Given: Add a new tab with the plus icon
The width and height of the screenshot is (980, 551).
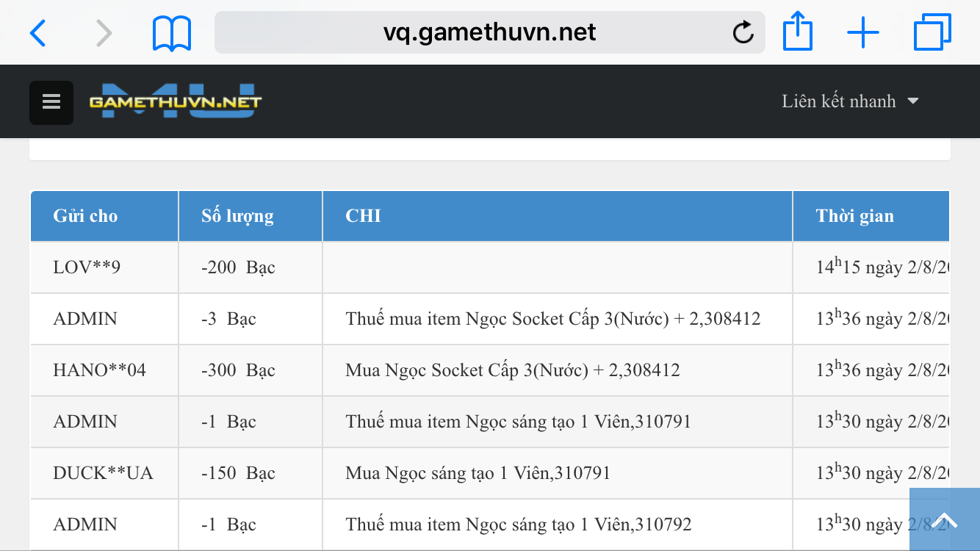Looking at the screenshot, I should pos(863,33).
